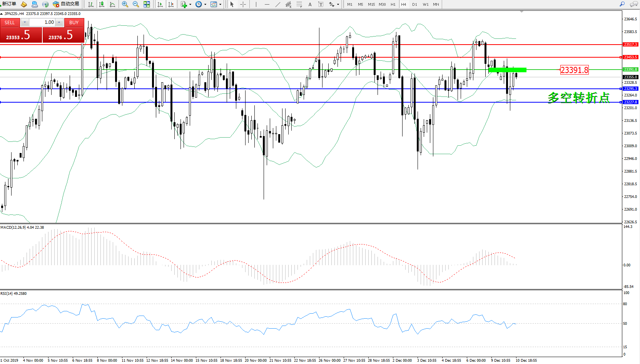
Task: Pick the Fibonacci retracement tool
Action: [x=299, y=4]
